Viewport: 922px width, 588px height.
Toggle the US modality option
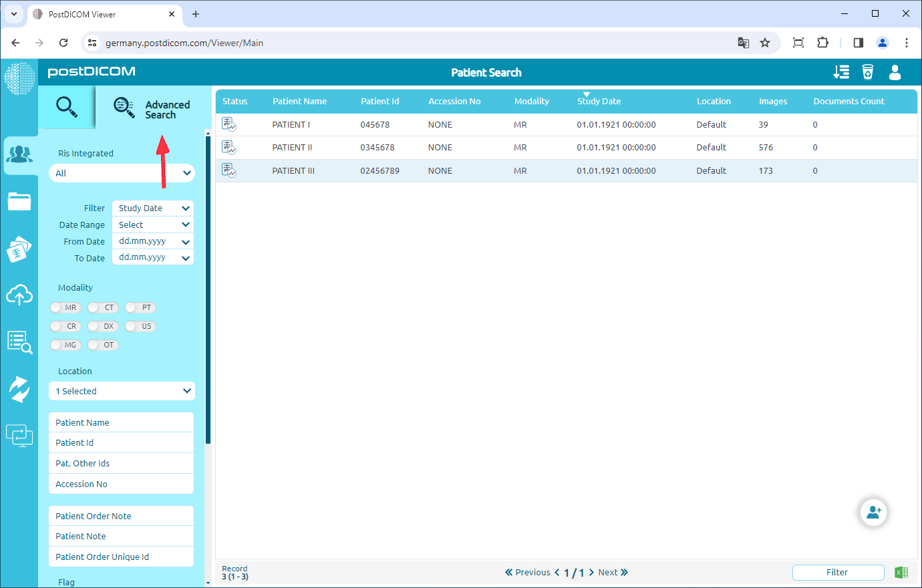(x=140, y=326)
